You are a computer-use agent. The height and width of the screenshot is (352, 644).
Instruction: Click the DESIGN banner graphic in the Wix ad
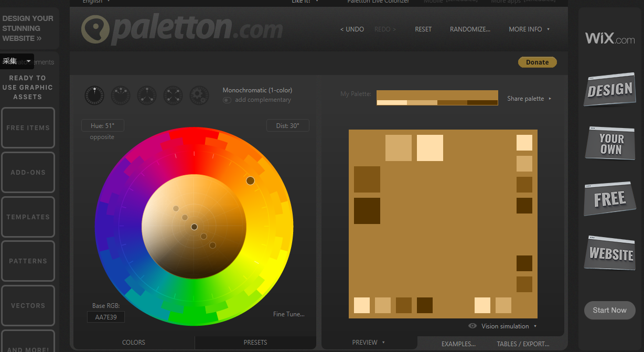pyautogui.click(x=609, y=90)
